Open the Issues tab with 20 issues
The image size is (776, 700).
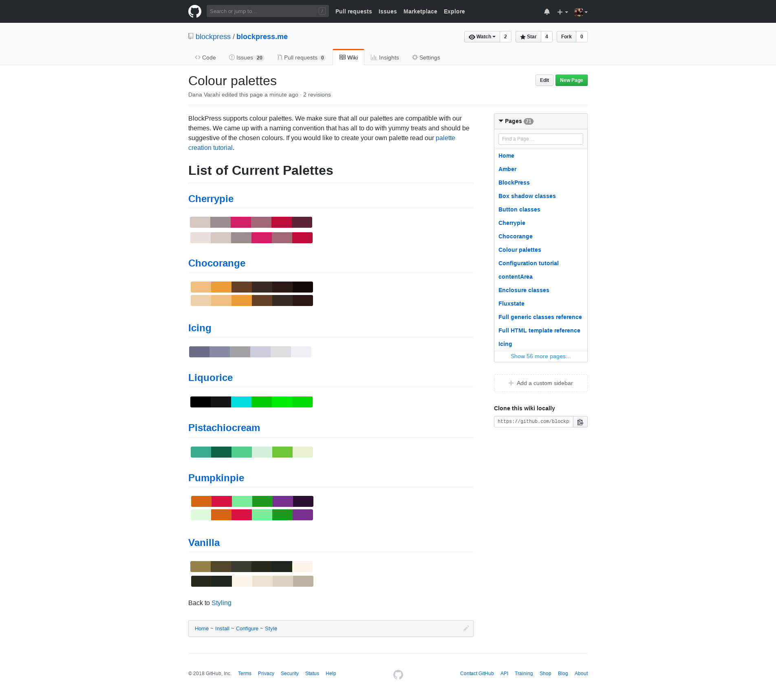[247, 57]
